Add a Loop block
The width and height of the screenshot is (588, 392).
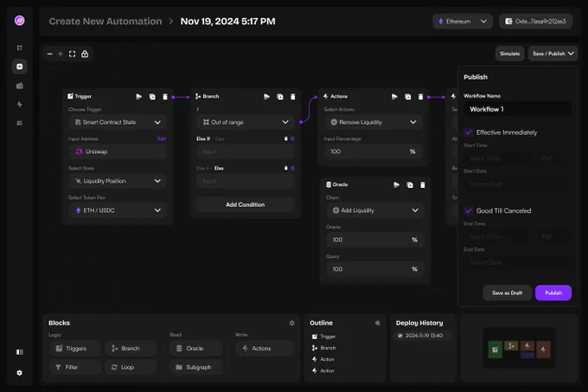point(131,367)
